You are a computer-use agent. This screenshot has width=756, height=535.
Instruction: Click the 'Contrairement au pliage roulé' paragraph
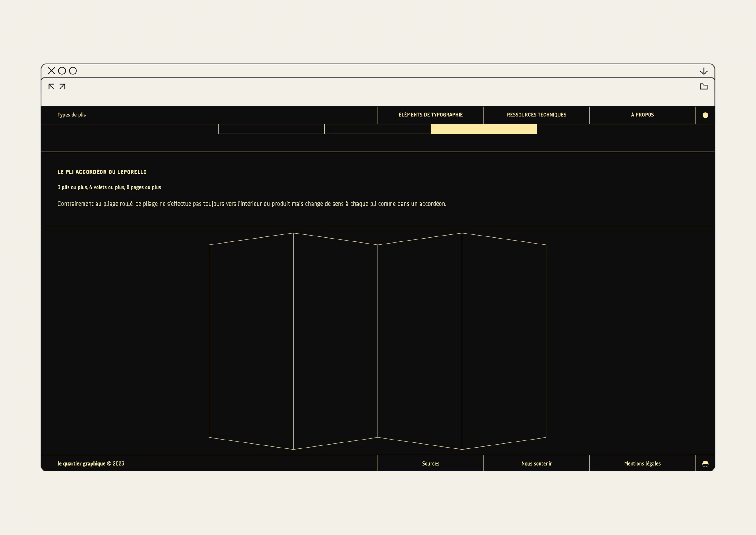pyautogui.click(x=252, y=204)
